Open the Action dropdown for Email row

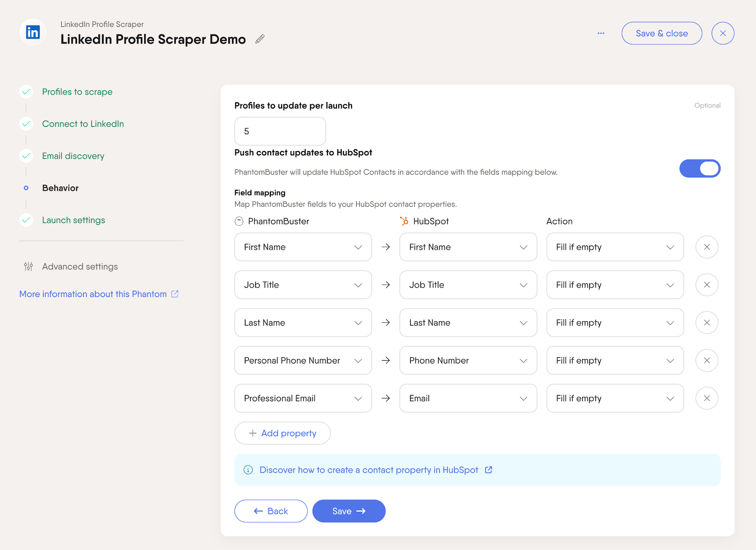tap(615, 398)
